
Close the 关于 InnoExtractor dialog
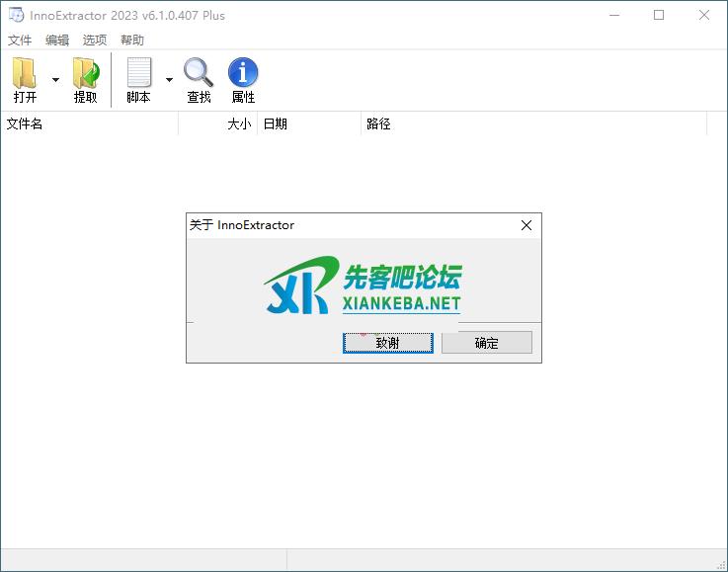pyautogui.click(x=526, y=225)
